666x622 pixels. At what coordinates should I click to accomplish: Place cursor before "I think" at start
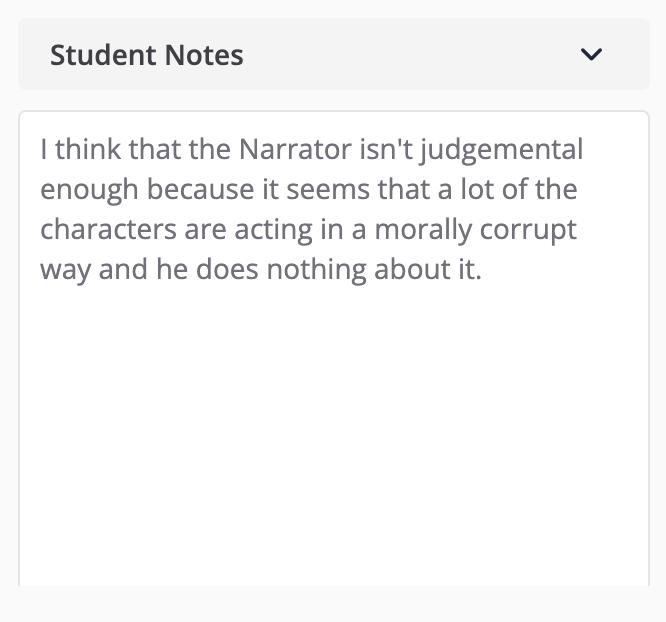coord(42,150)
